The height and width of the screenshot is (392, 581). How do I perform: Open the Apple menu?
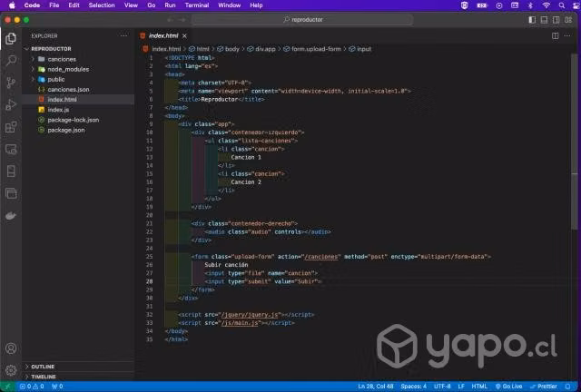tap(12, 5)
